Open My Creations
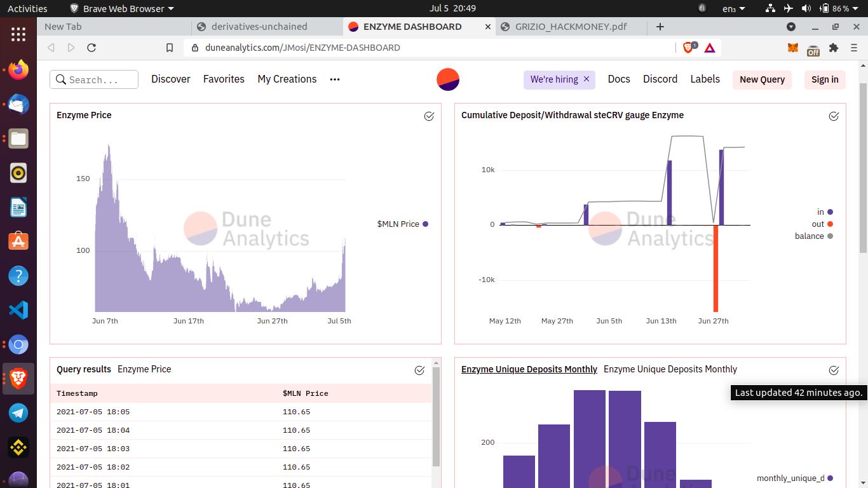This screenshot has height=488, width=868. [x=287, y=79]
